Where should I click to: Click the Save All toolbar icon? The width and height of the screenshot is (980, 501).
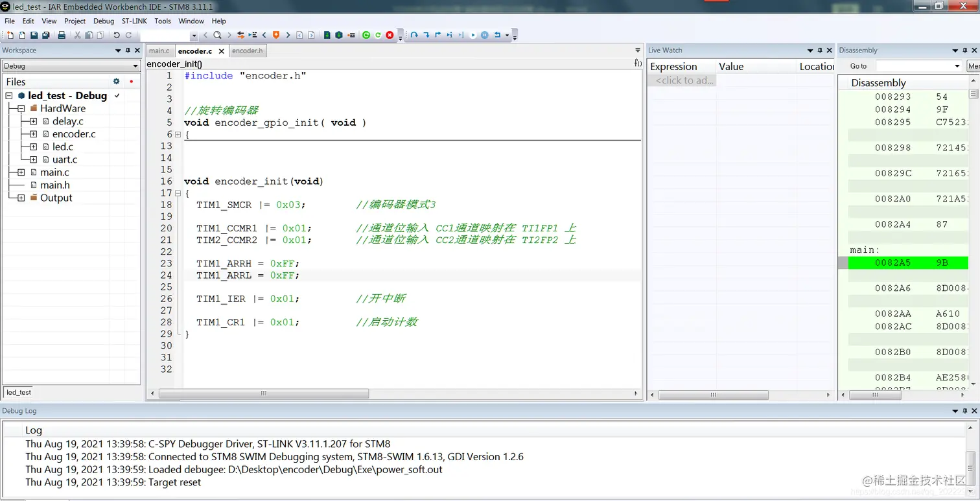(x=46, y=35)
